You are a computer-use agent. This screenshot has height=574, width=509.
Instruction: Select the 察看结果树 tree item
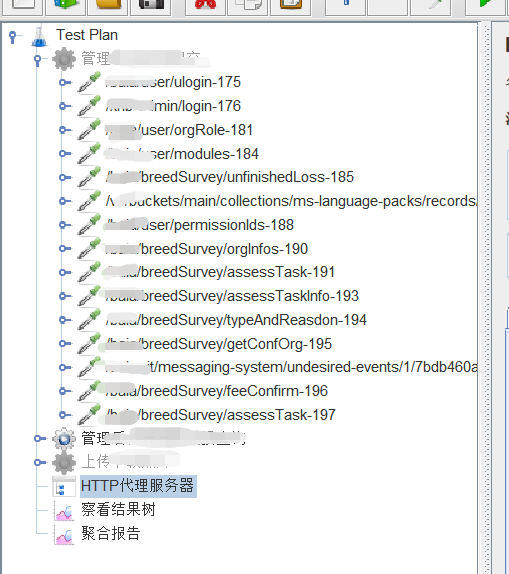118,510
